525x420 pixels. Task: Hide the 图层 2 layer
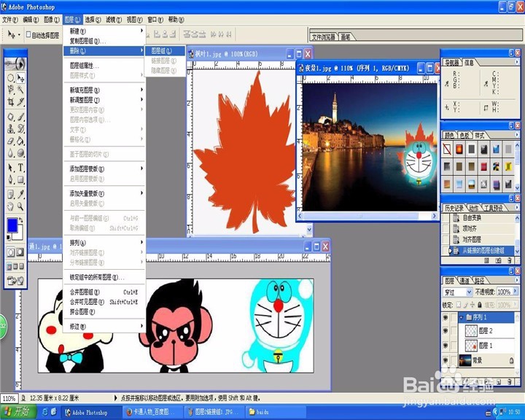pyautogui.click(x=446, y=331)
